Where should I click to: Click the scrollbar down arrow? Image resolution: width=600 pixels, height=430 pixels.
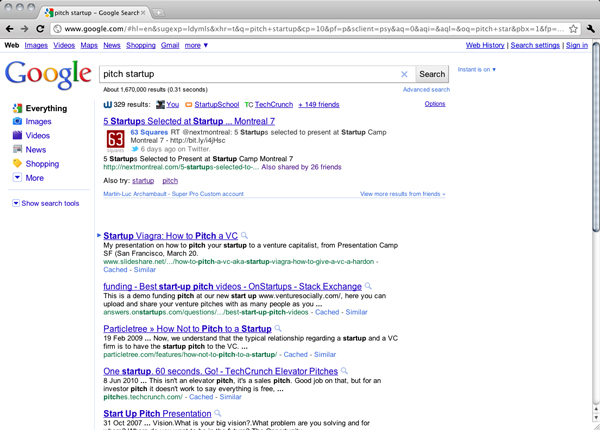(x=596, y=418)
